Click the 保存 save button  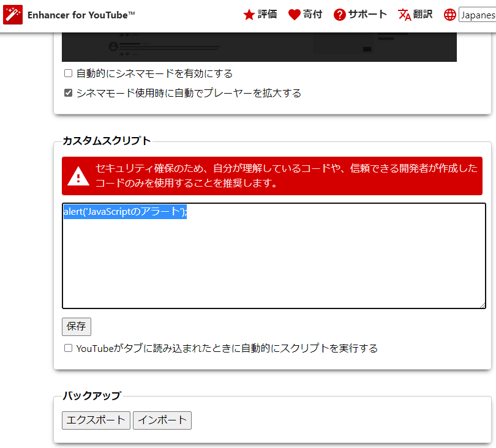pos(76,327)
